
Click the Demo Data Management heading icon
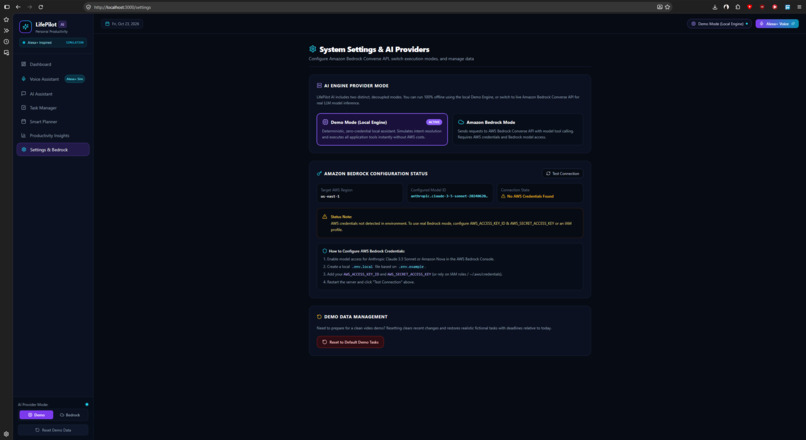click(x=319, y=317)
